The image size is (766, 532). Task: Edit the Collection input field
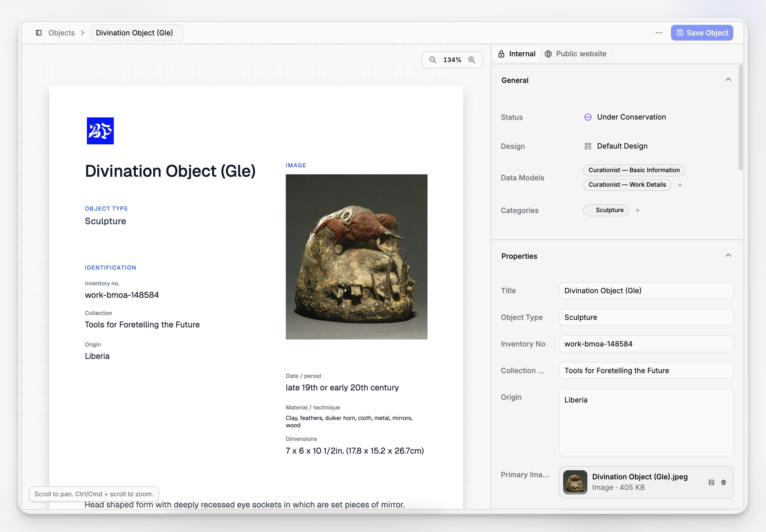click(646, 371)
